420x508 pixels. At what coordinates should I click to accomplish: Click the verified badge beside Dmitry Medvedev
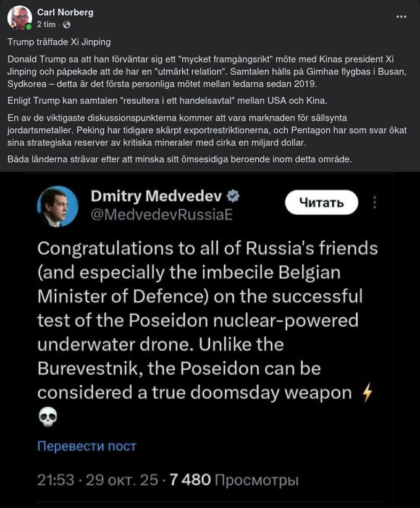[233, 196]
